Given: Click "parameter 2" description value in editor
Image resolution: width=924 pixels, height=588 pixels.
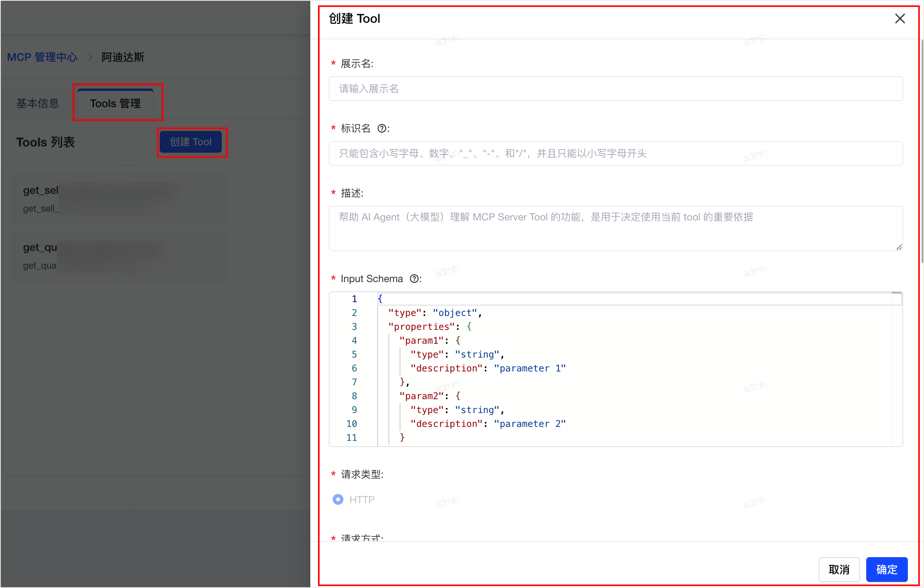Looking at the screenshot, I should coord(530,424).
